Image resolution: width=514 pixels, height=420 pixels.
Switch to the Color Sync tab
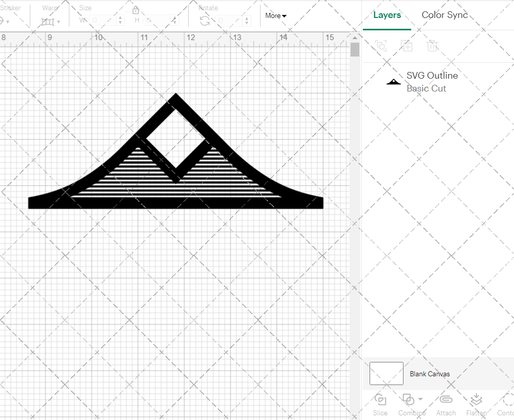445,15
